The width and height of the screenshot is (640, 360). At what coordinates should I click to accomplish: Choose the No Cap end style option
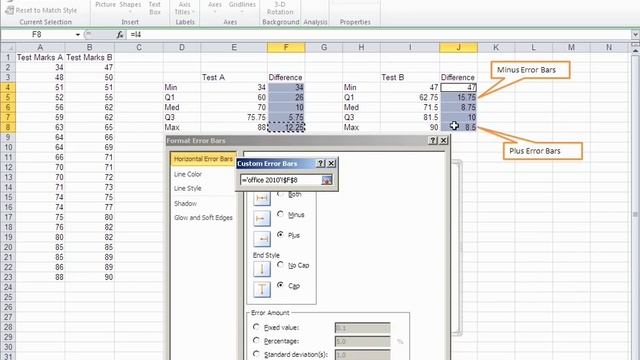tap(280, 264)
